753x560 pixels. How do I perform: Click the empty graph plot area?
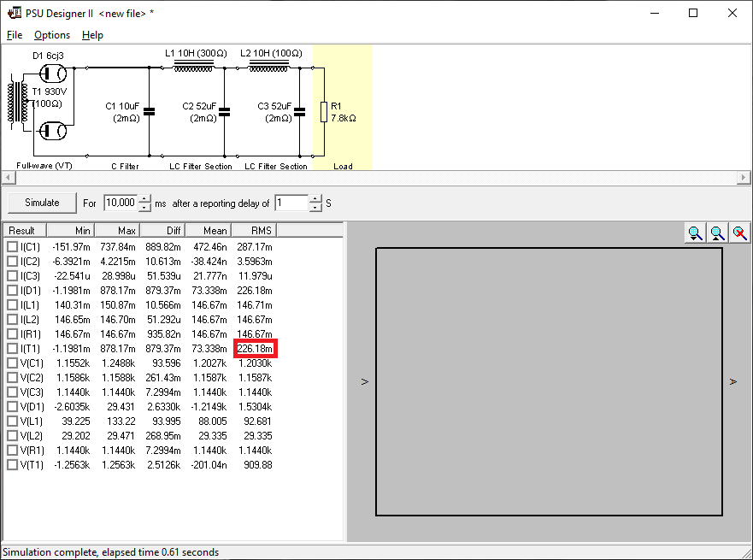549,382
